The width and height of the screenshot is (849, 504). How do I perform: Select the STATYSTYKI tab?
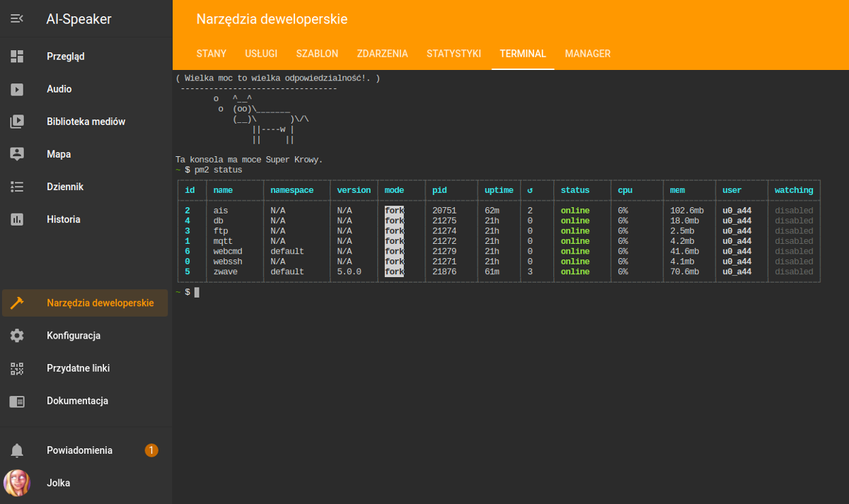point(454,54)
